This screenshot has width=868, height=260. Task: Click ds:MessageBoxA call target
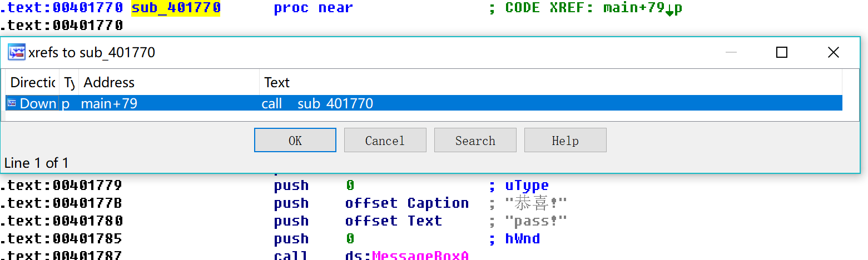point(406,256)
